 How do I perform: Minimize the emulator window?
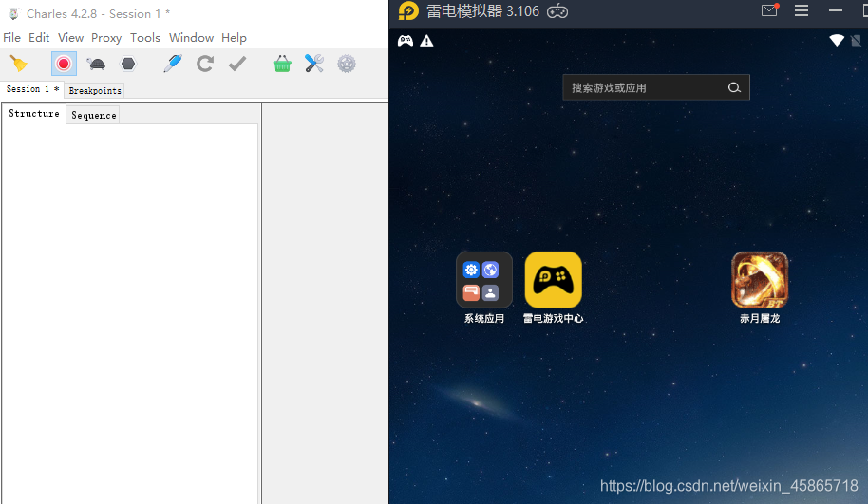click(836, 10)
